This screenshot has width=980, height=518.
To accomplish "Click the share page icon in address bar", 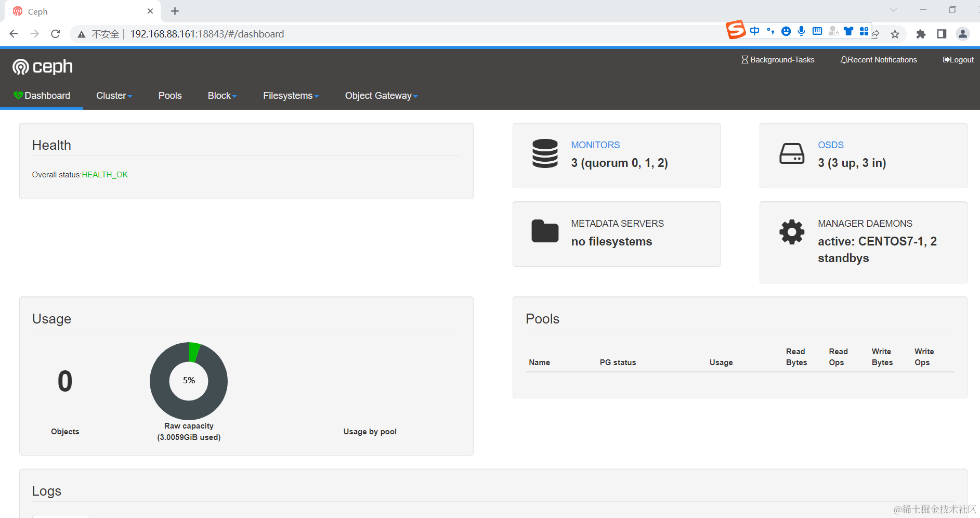I will tap(876, 34).
